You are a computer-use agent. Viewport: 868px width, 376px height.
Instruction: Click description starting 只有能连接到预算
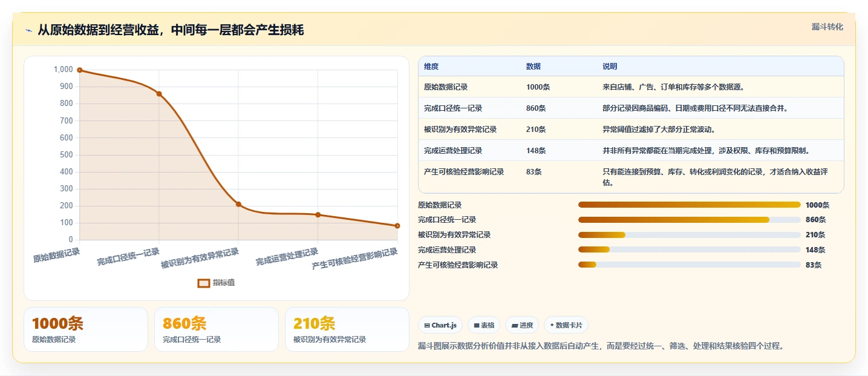click(715, 177)
